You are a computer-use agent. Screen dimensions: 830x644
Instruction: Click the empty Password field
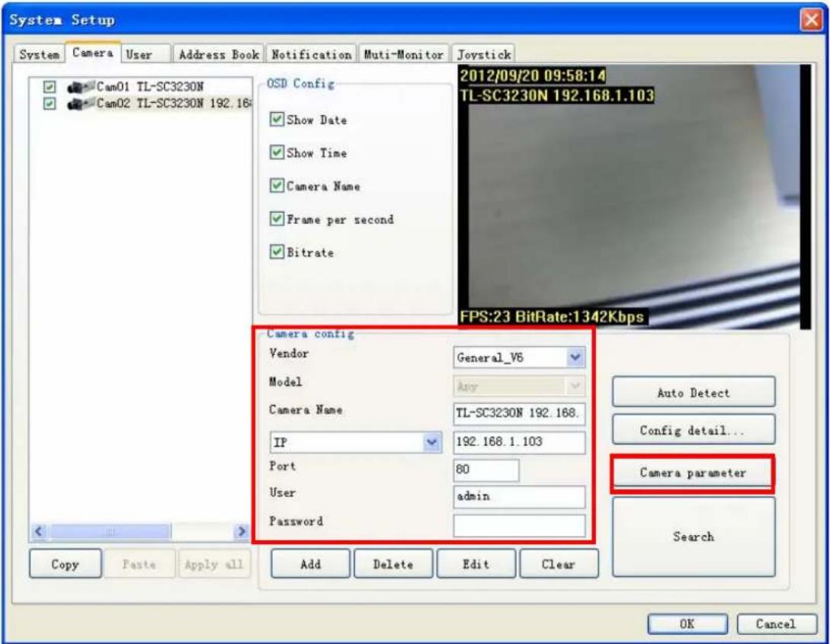pyautogui.click(x=519, y=525)
